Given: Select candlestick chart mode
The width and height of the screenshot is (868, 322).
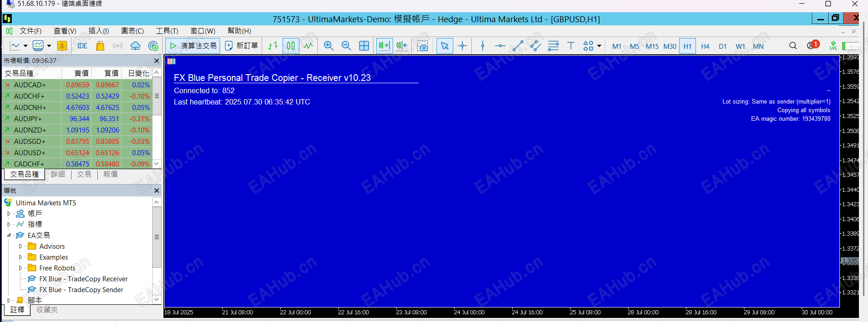Looking at the screenshot, I should (x=291, y=46).
